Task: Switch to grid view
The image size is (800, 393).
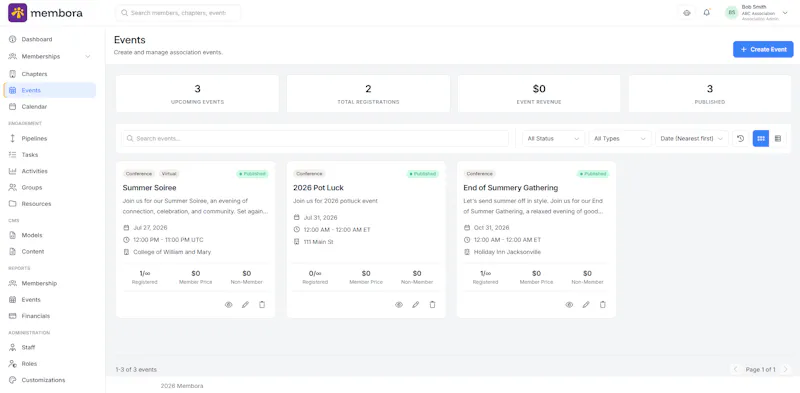Action: [761, 138]
